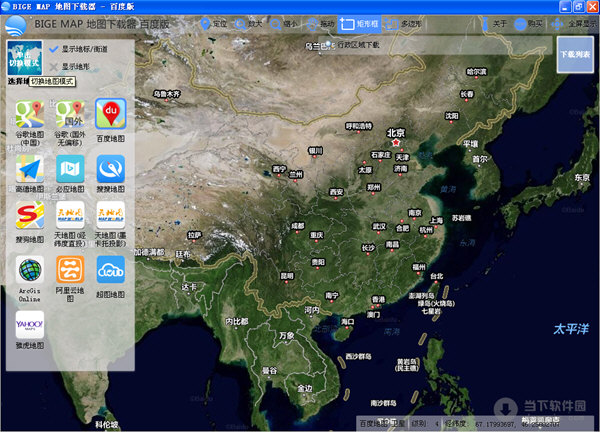Choose 谷歌(国外无偏移) map source
600x432 pixels.
(x=70, y=123)
